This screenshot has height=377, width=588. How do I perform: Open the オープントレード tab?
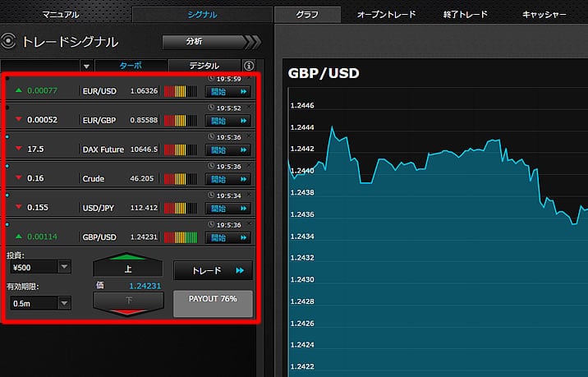click(x=386, y=15)
